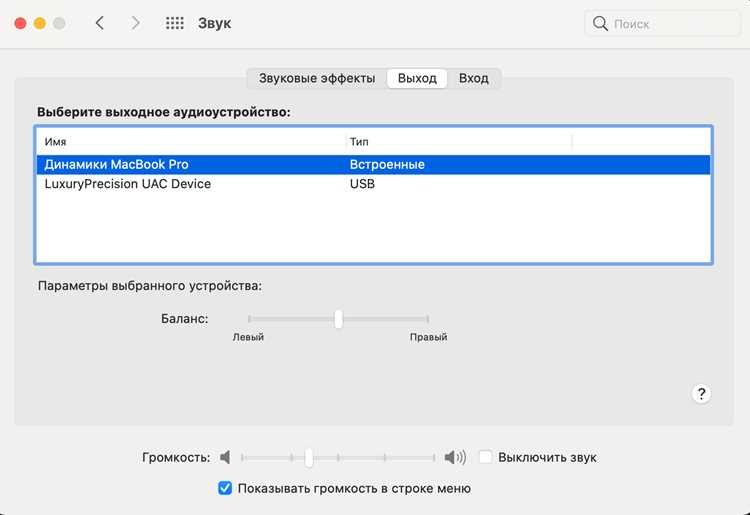This screenshot has width=750, height=515.
Task: Go back with the left chevron
Action: [99, 23]
